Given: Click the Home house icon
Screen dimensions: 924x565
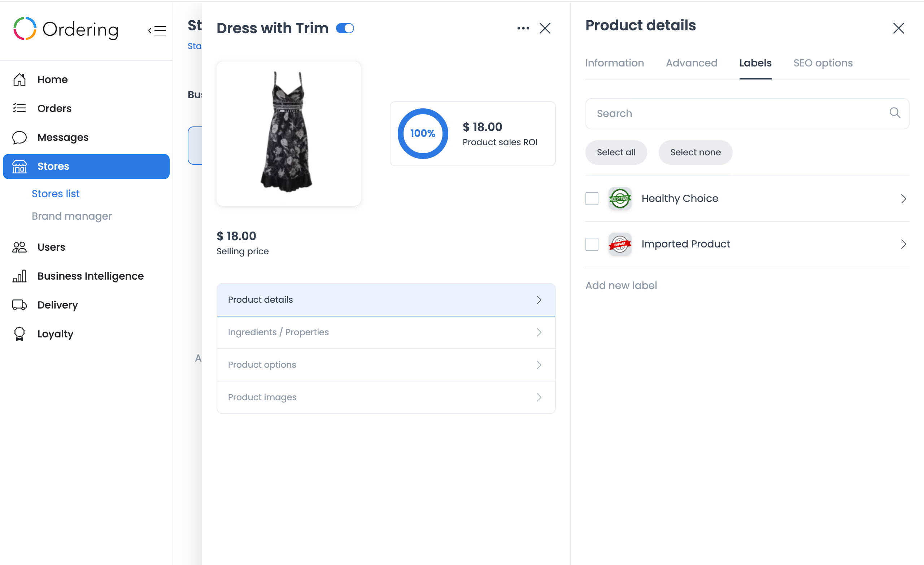Looking at the screenshot, I should [19, 79].
